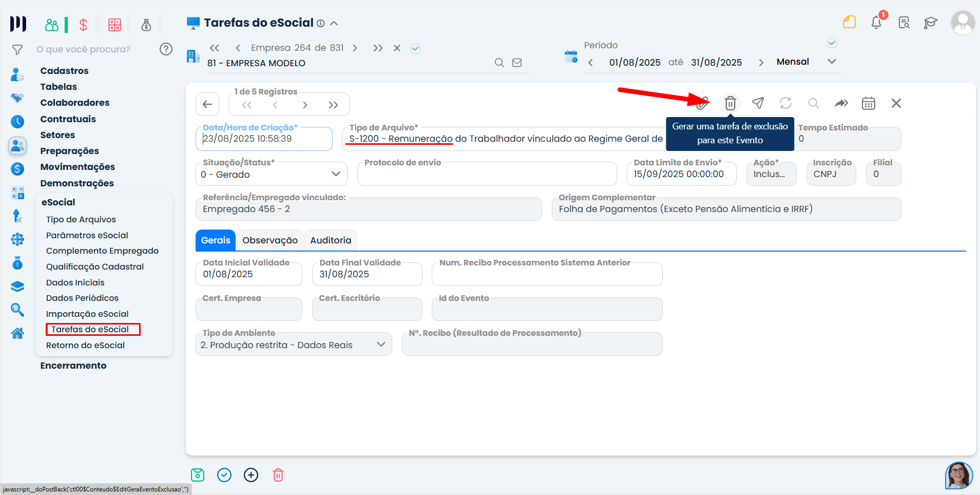Image resolution: width=980 pixels, height=495 pixels.
Task: Go to Parâmetros eSocial menu item
Action: click(87, 235)
